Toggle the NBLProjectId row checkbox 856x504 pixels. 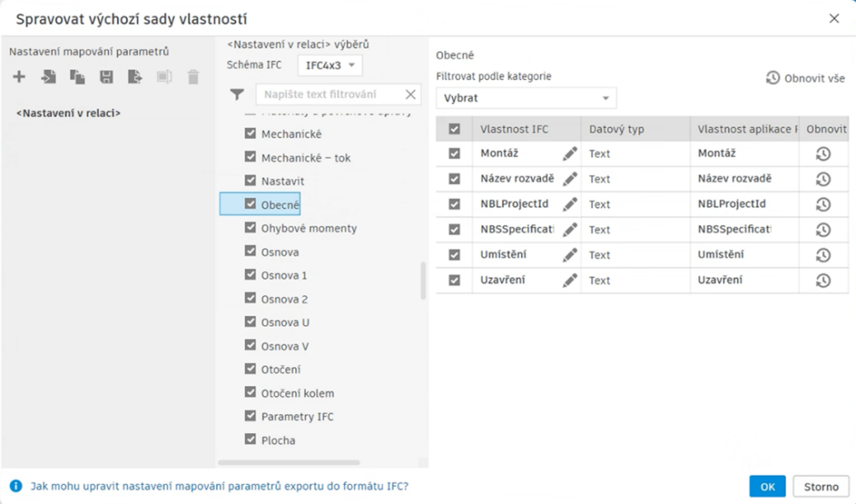(x=454, y=204)
